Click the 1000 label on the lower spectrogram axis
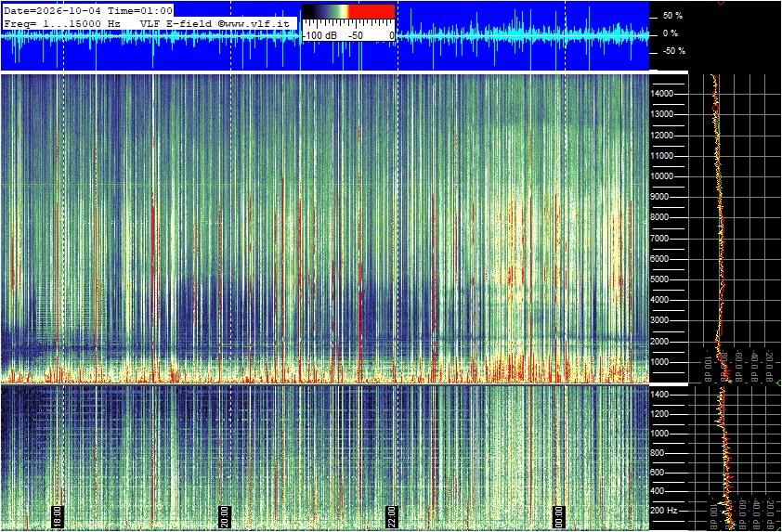 pyautogui.click(x=659, y=434)
